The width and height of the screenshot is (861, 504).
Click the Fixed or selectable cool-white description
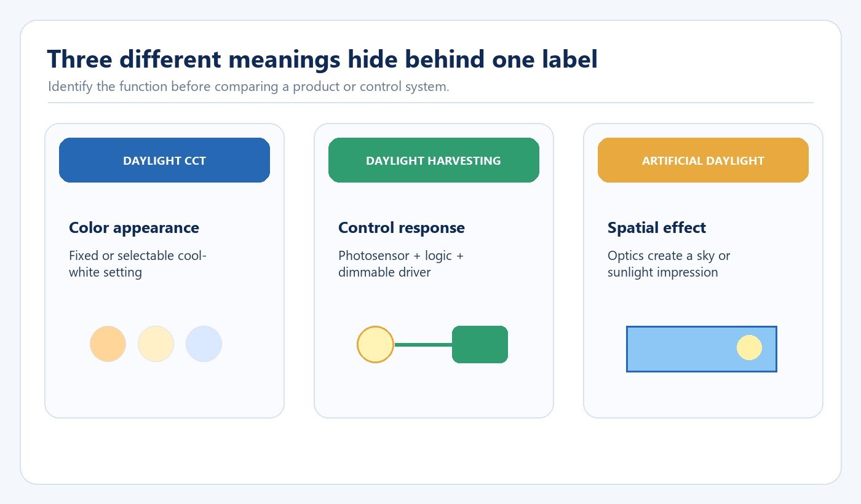138,264
